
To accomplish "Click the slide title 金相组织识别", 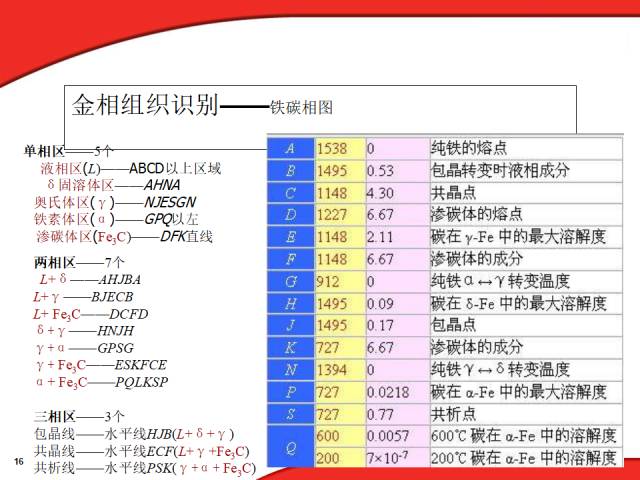I will click(x=145, y=105).
